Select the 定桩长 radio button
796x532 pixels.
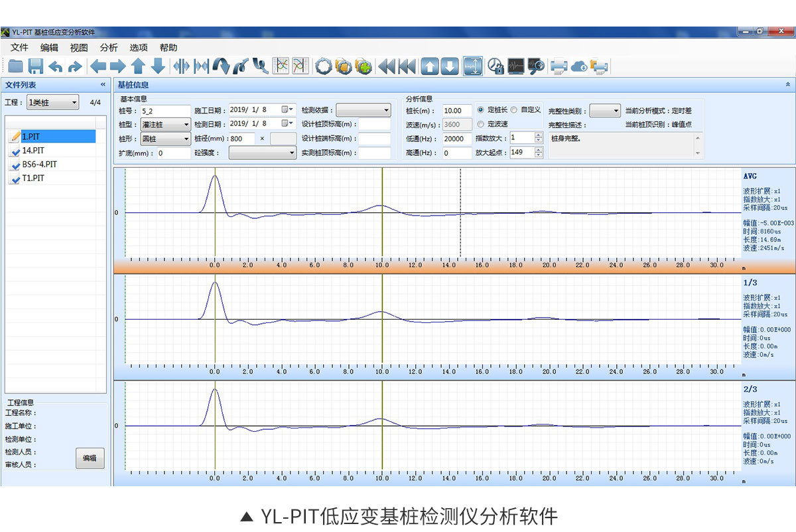pos(481,110)
